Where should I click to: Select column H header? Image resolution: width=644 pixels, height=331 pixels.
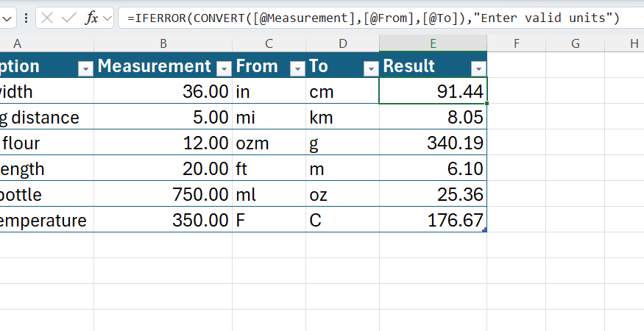624,43
